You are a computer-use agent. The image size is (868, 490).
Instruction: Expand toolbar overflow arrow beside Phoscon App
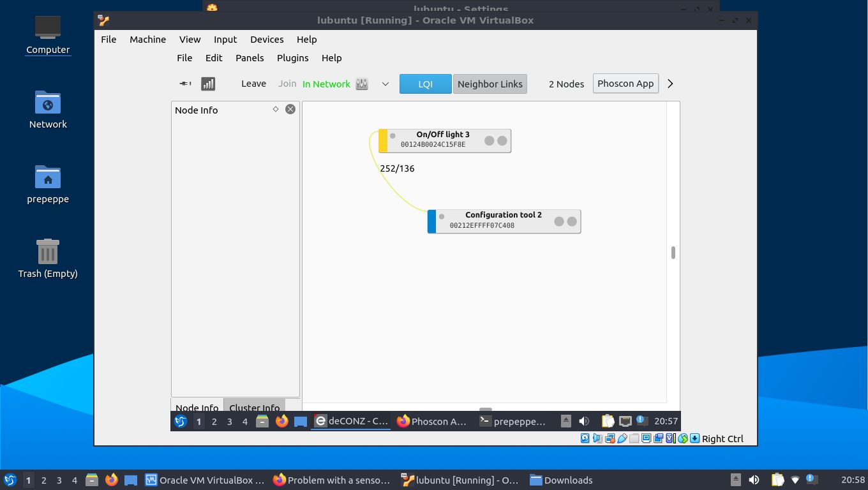click(x=670, y=84)
